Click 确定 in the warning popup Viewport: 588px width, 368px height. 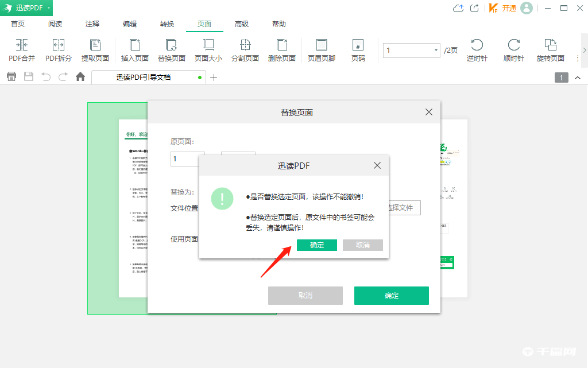click(316, 245)
